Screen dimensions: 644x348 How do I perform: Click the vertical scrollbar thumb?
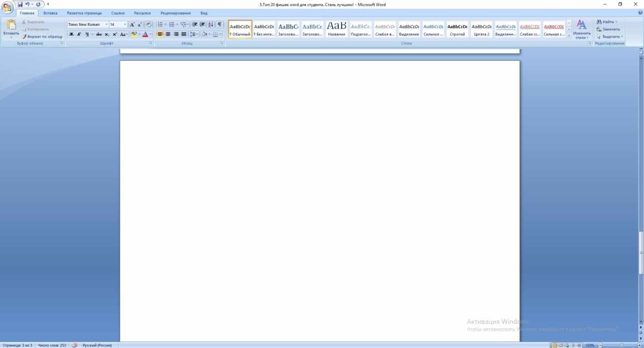pyautogui.click(x=641, y=253)
